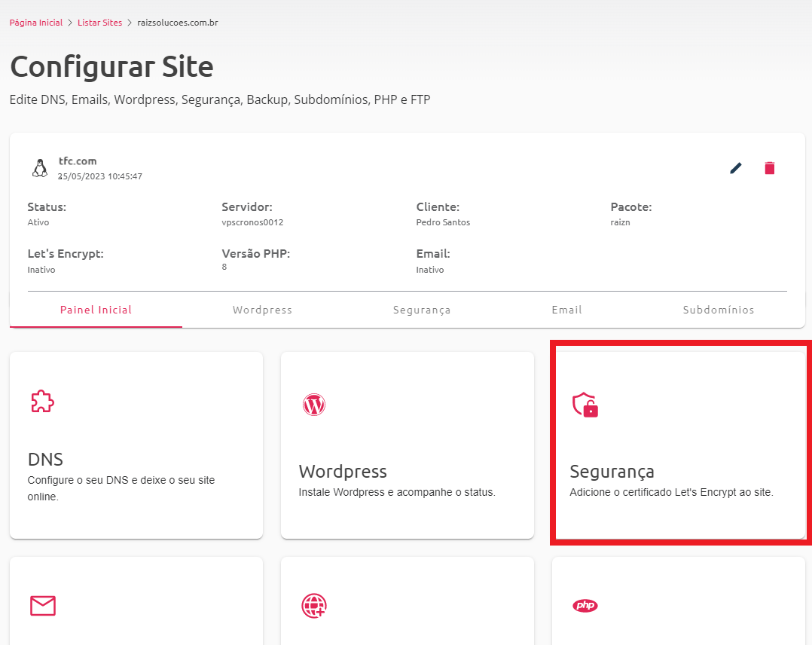Viewport: 812px width, 645px height.
Task: Click the pencil edit icon for tfc.com
Action: 736,168
